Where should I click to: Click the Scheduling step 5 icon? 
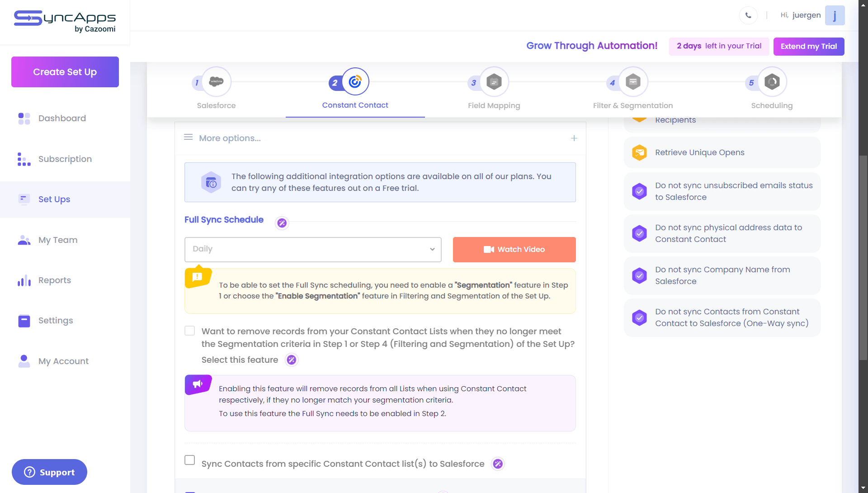pos(772,82)
